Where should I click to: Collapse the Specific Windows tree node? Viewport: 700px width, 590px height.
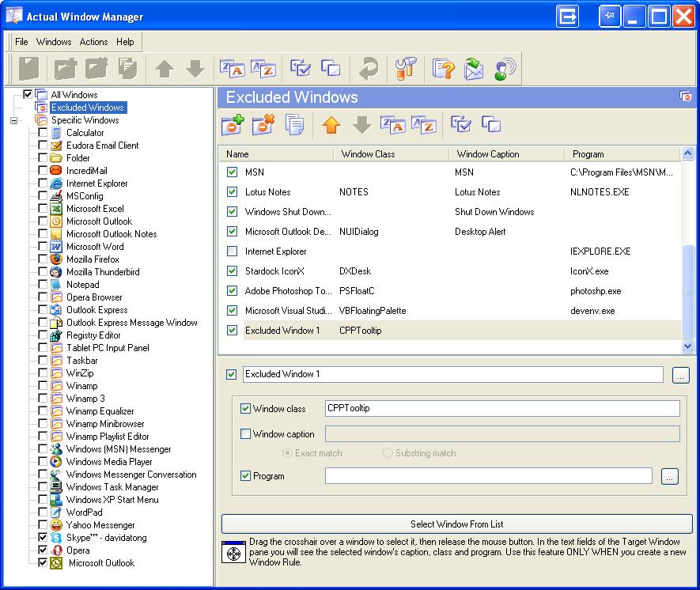(13, 120)
